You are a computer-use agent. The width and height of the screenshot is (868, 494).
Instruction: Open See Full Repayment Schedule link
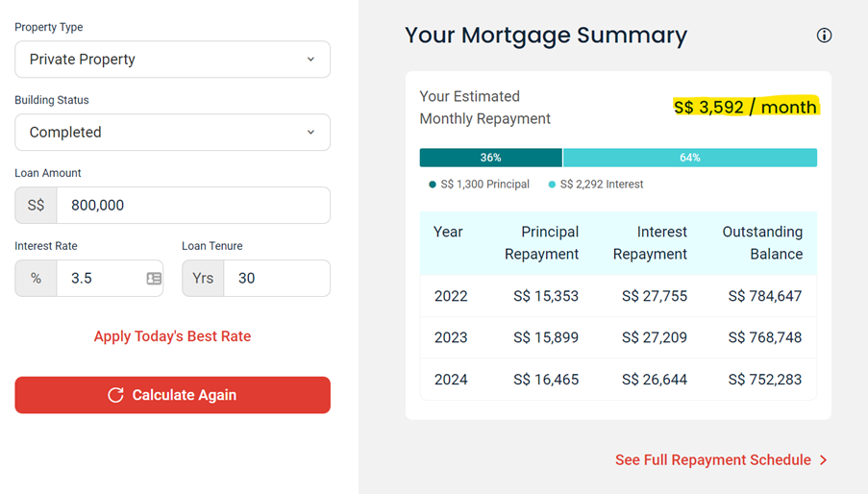coord(713,459)
